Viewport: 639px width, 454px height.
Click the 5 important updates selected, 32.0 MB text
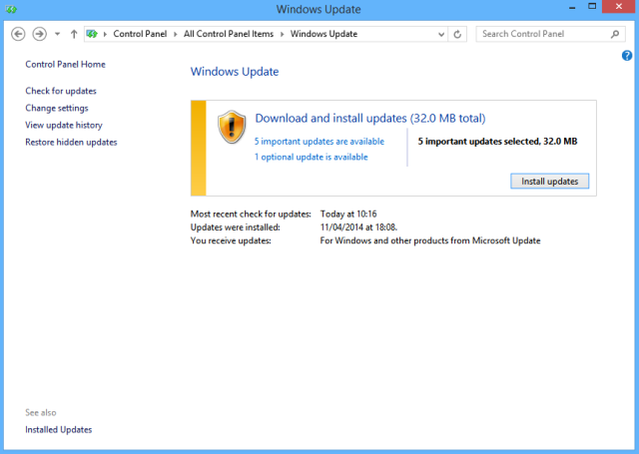pyautogui.click(x=497, y=141)
